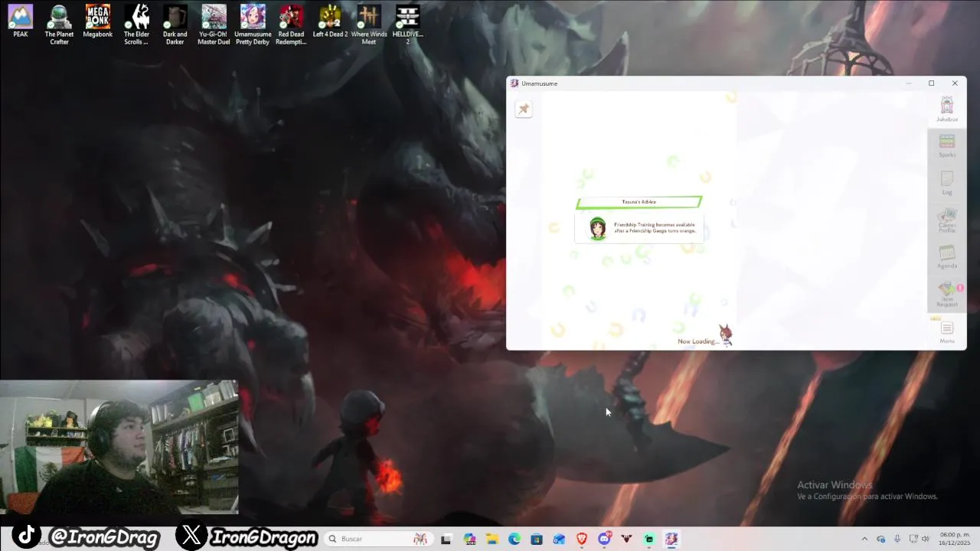Open Red Dead Redemption desktop shortcut
This screenshot has width=980, height=551.
(291, 24)
